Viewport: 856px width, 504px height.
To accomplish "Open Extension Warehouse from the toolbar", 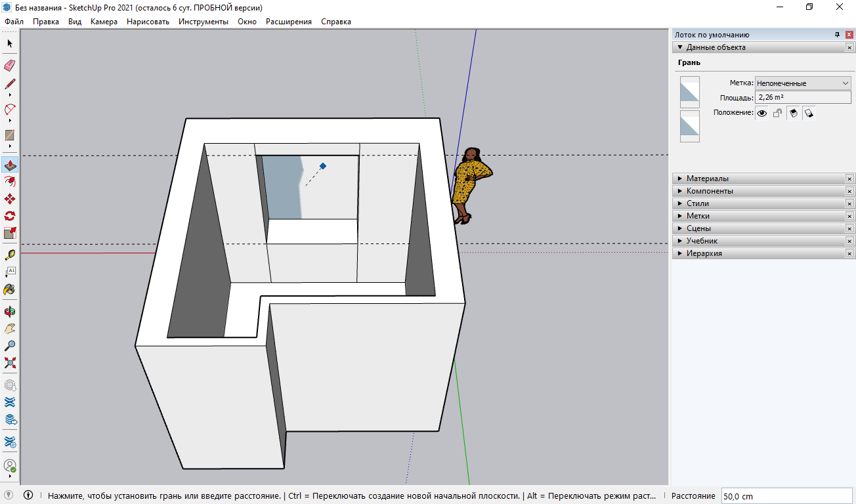I will coord(10,402).
